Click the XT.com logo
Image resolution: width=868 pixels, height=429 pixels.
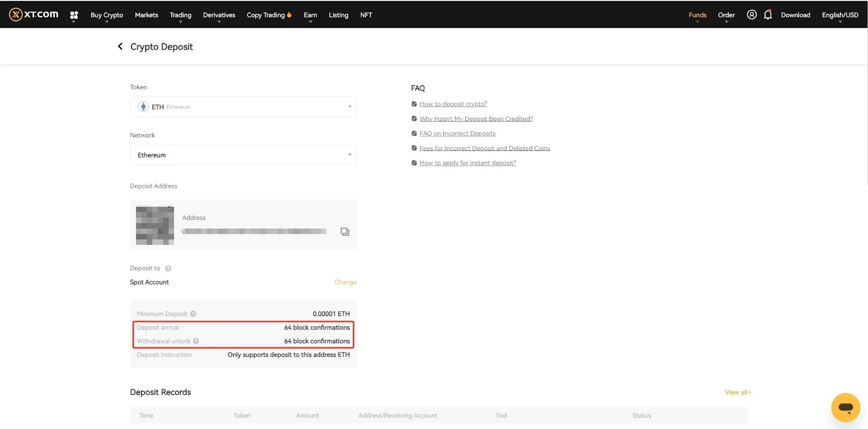pyautogui.click(x=34, y=15)
